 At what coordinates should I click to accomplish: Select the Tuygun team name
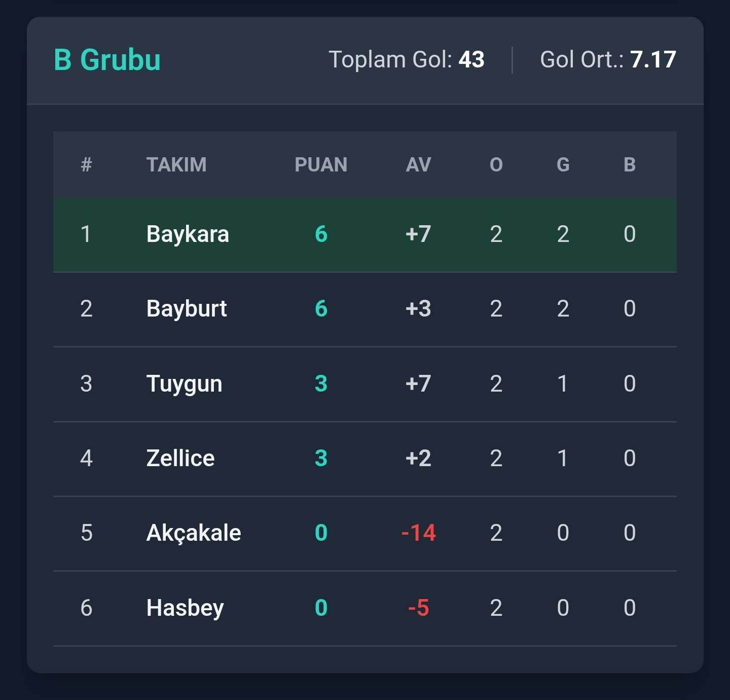(184, 384)
